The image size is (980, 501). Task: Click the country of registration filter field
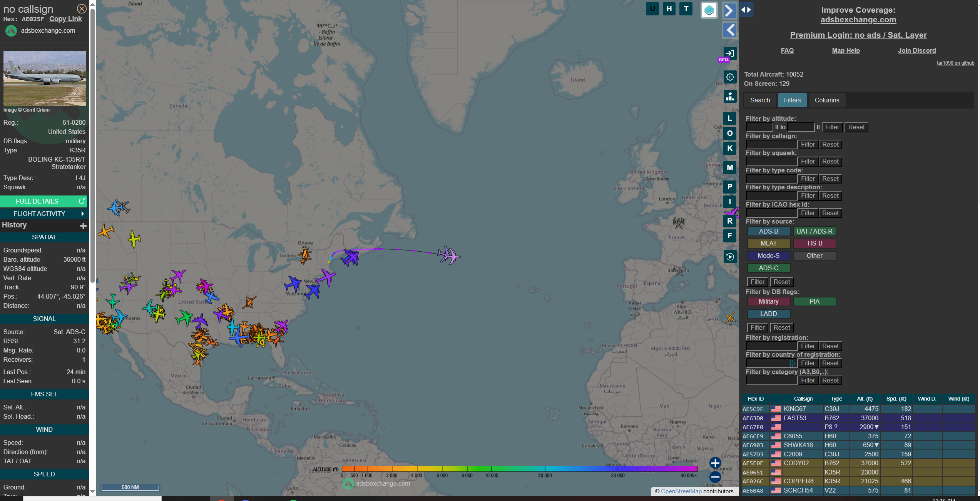[x=771, y=363]
